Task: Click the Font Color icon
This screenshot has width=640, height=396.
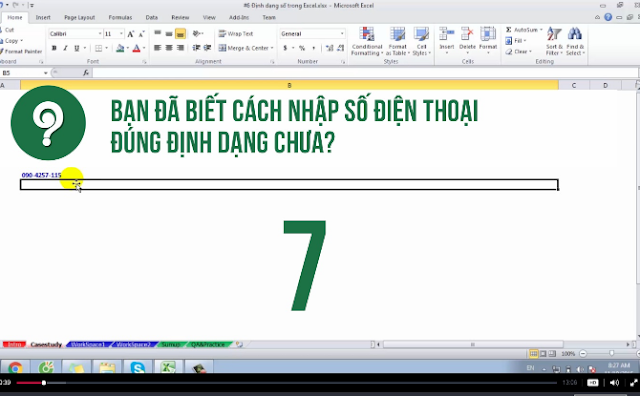Action: pos(136,48)
